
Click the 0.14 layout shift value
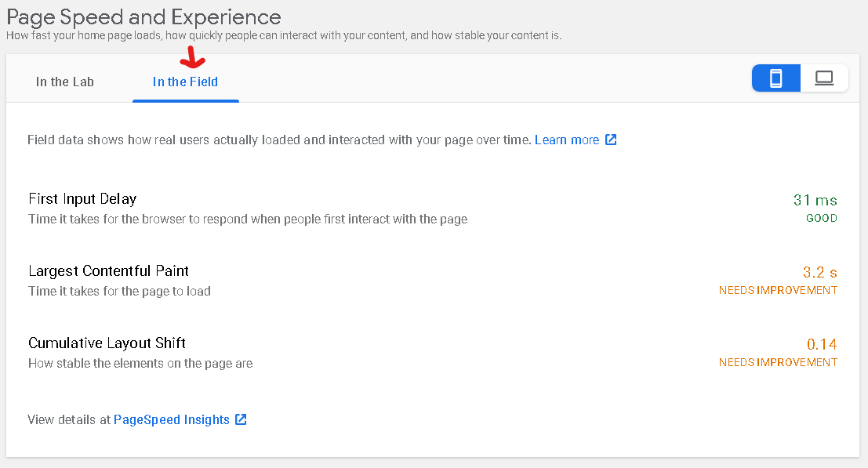coord(822,344)
